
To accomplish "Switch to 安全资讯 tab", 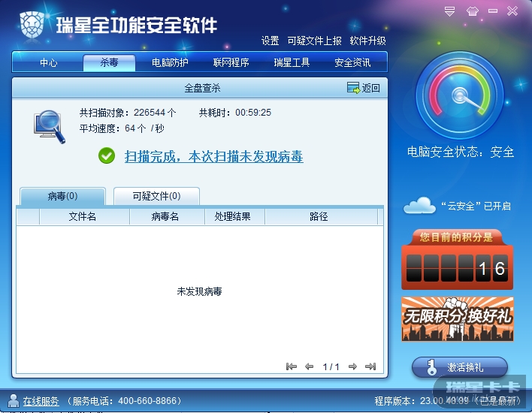I will tap(352, 63).
